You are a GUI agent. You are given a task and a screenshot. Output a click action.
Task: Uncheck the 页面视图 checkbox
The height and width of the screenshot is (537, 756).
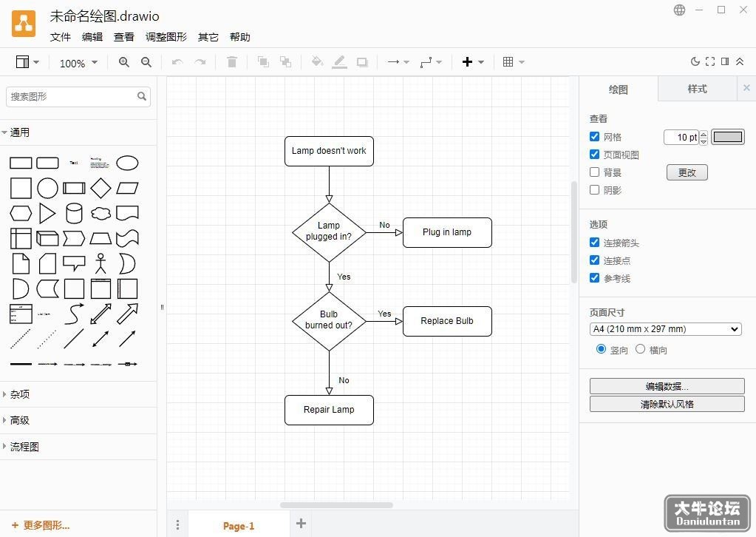pyautogui.click(x=594, y=155)
